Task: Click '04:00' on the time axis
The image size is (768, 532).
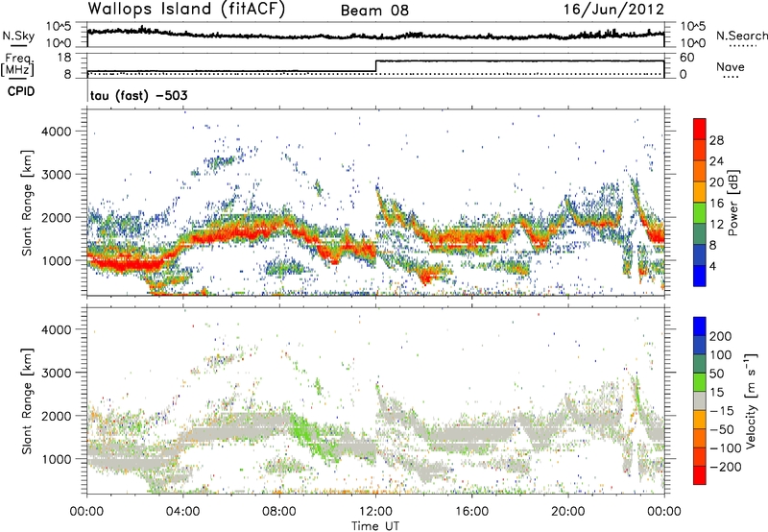Action: tap(183, 512)
